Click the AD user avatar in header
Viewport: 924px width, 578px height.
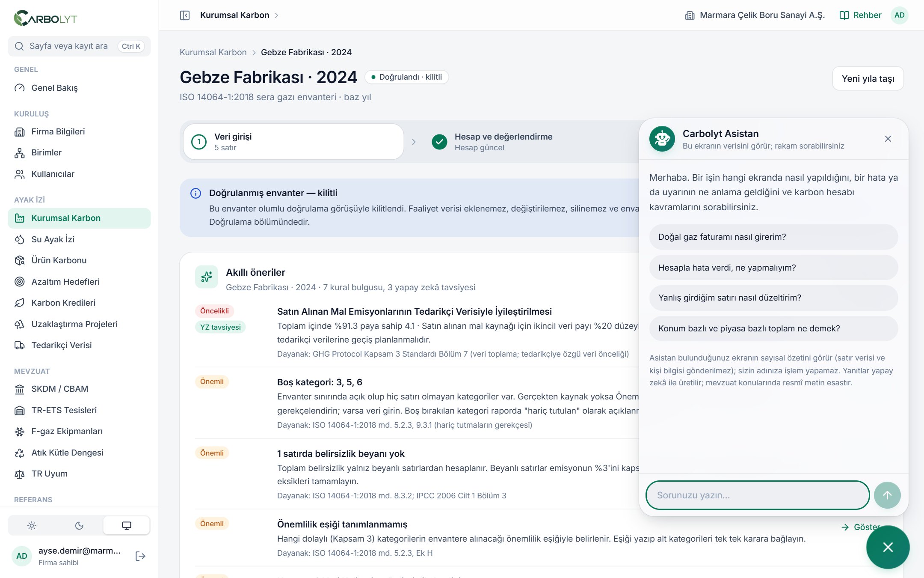pyautogui.click(x=899, y=15)
